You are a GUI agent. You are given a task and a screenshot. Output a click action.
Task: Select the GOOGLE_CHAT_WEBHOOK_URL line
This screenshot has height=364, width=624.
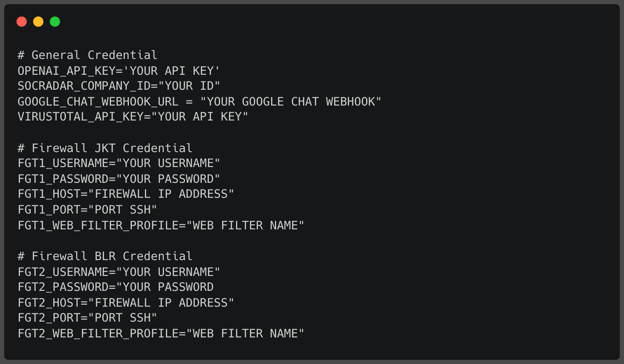click(x=199, y=102)
